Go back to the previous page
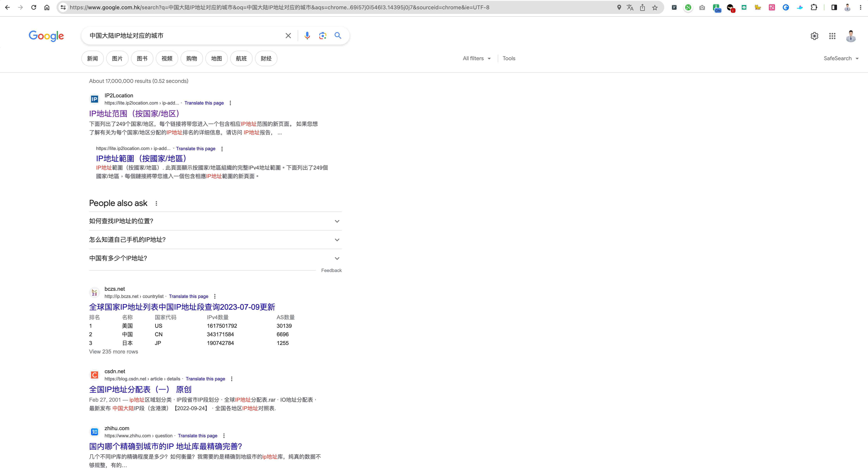This screenshot has width=868, height=470. [x=7, y=7]
